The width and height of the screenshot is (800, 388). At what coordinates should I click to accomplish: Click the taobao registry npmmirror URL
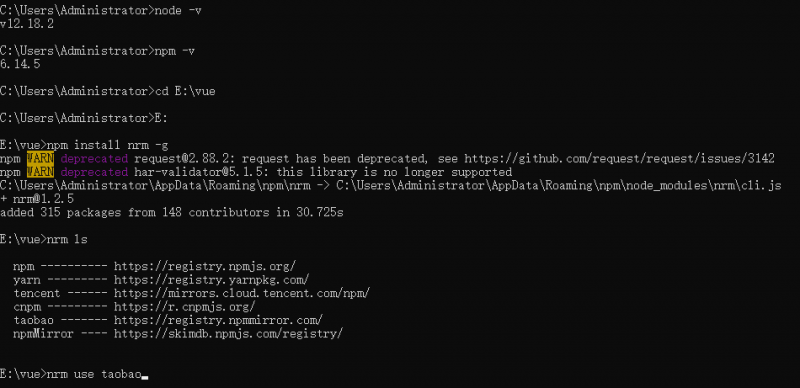(218, 320)
